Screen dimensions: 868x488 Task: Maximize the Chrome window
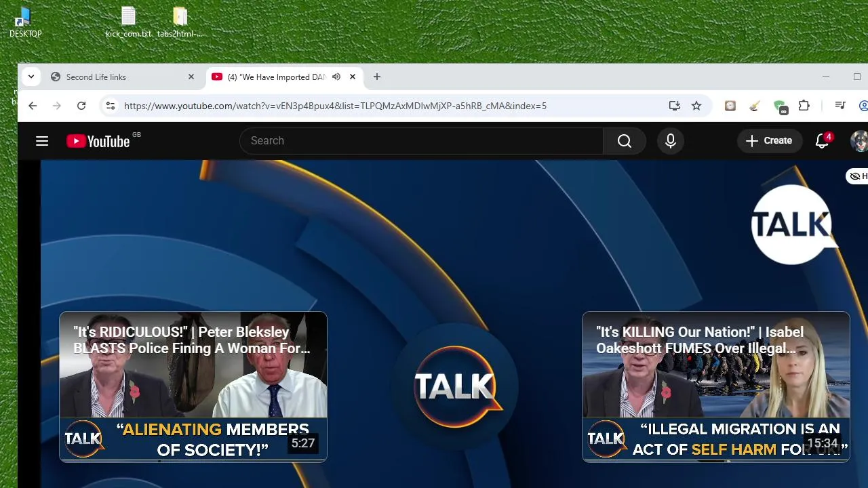coord(857,77)
